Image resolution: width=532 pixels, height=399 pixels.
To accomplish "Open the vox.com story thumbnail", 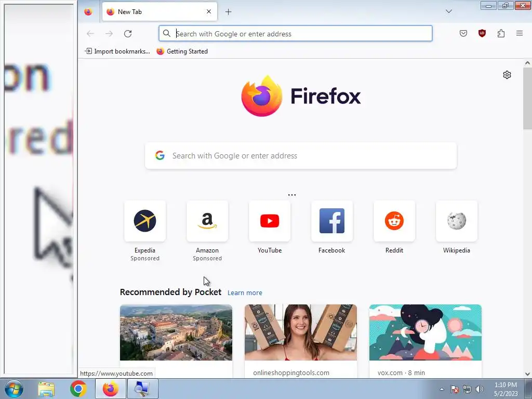I will click(425, 332).
